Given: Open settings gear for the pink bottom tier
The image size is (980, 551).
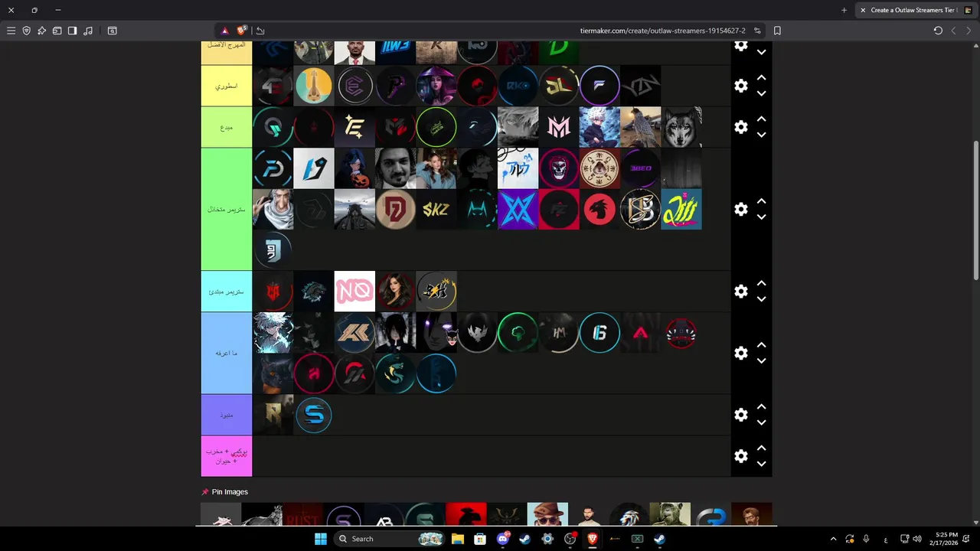Looking at the screenshot, I should (741, 456).
